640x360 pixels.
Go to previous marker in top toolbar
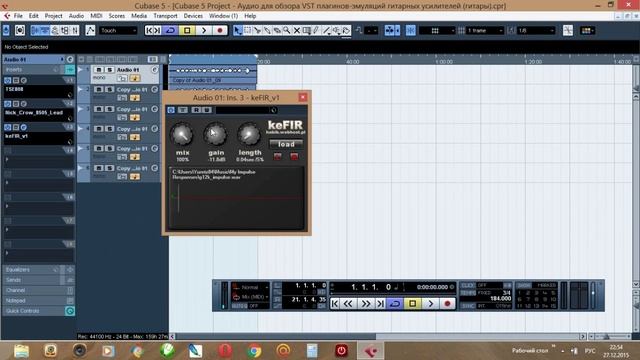coord(149,31)
